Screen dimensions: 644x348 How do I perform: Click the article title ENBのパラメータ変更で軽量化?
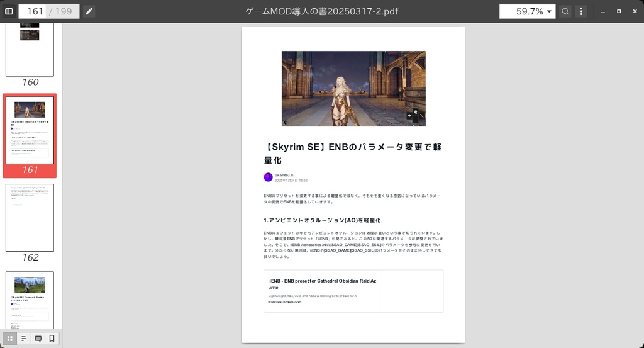pos(353,154)
